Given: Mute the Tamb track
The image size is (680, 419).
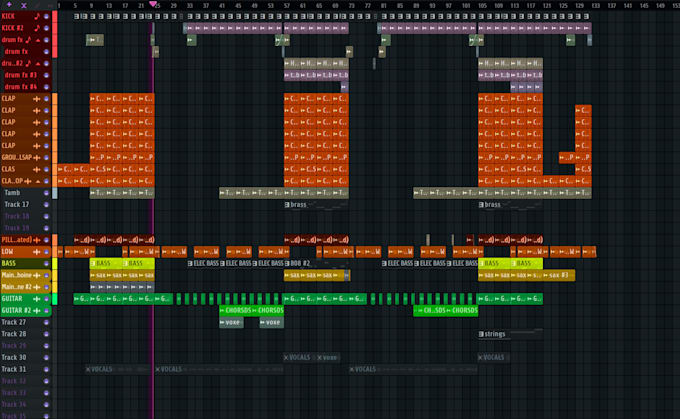Looking at the screenshot, I should [x=46, y=193].
